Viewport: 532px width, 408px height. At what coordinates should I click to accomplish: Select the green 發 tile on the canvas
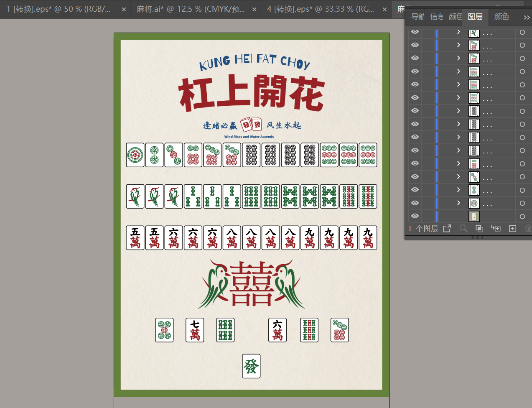(251, 366)
